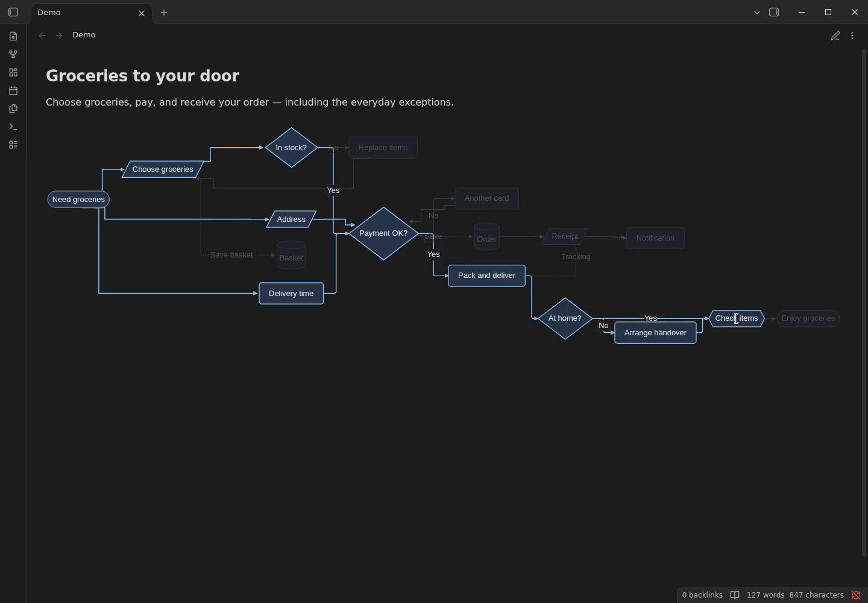Open more options three-dot menu
The image size is (868, 603).
(x=852, y=36)
